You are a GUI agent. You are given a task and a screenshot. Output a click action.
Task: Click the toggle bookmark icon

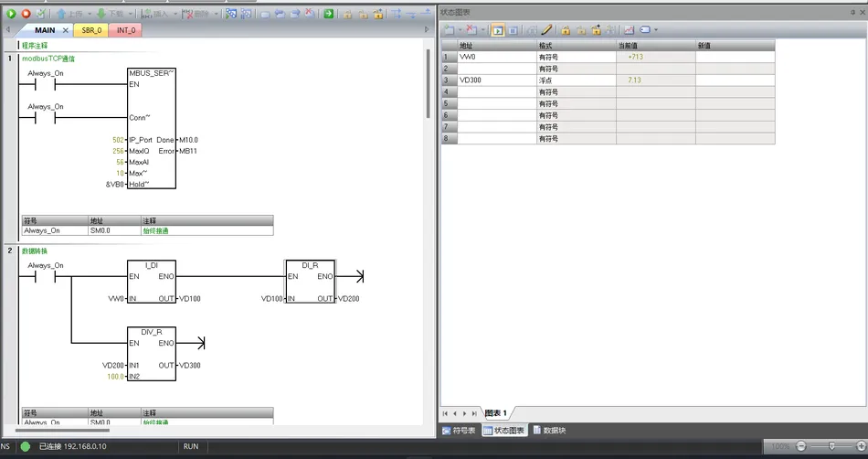(265, 14)
